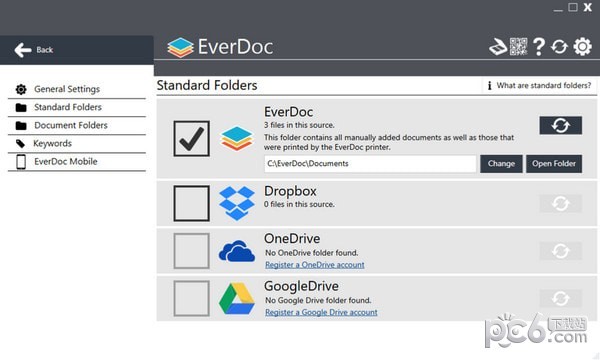The image size is (600, 360).
Task: Open EverDoc Mobile settings
Action: tap(77, 162)
